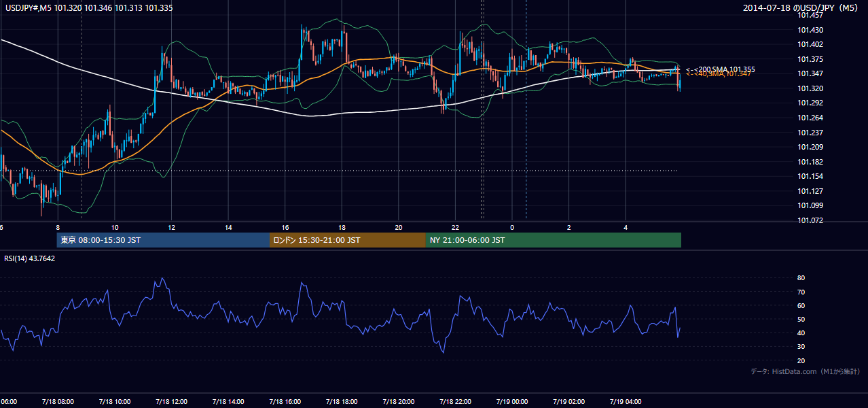Click the 7/19 02:00 label on bottom axis

pyautogui.click(x=568, y=401)
